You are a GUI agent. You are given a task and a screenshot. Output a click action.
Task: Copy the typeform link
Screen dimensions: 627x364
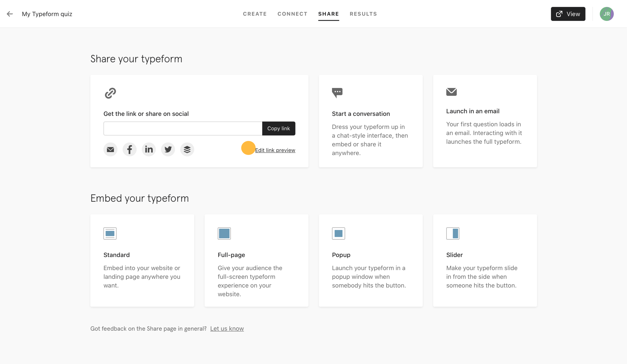click(x=278, y=129)
